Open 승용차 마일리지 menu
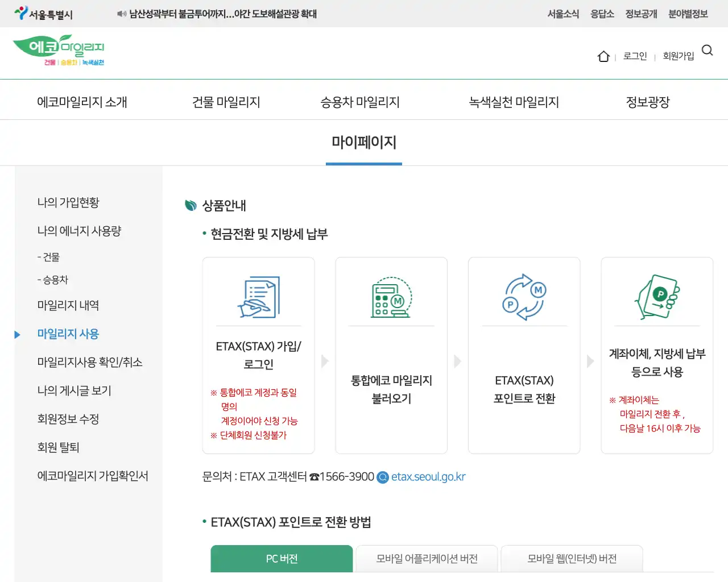The height and width of the screenshot is (582, 728). coord(360,102)
